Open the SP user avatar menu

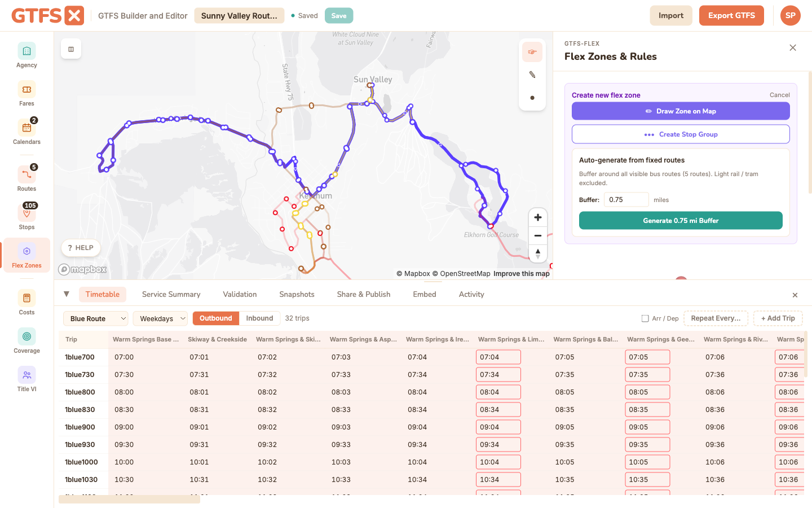click(x=791, y=15)
